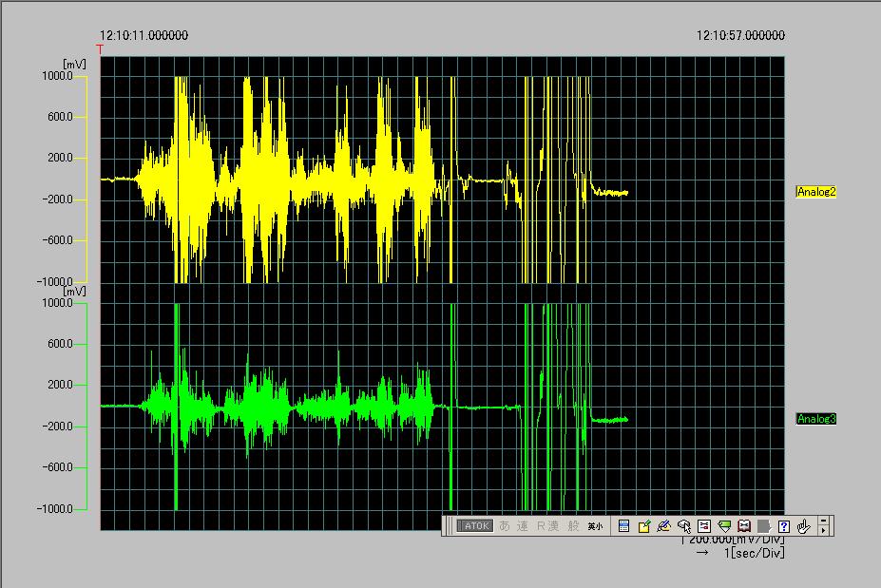
Task: Click the grayed-out gray icon on ATOK bar
Action: tap(763, 526)
